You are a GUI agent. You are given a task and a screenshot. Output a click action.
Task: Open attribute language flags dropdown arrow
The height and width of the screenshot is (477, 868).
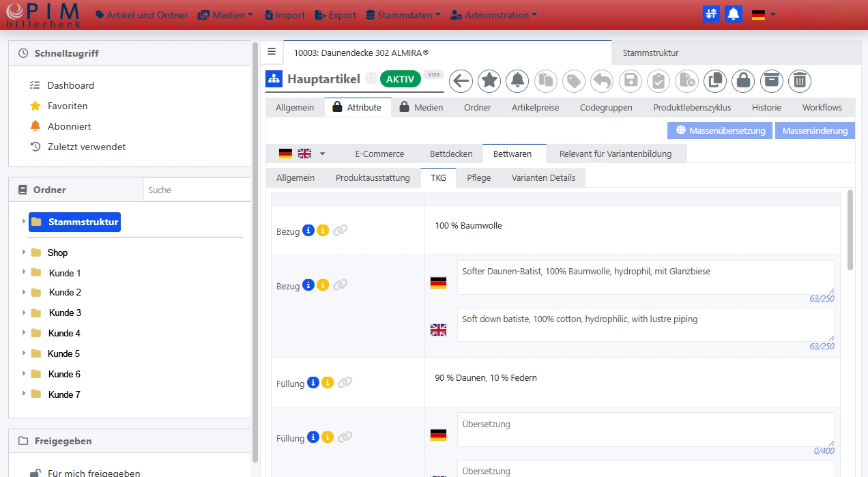322,154
